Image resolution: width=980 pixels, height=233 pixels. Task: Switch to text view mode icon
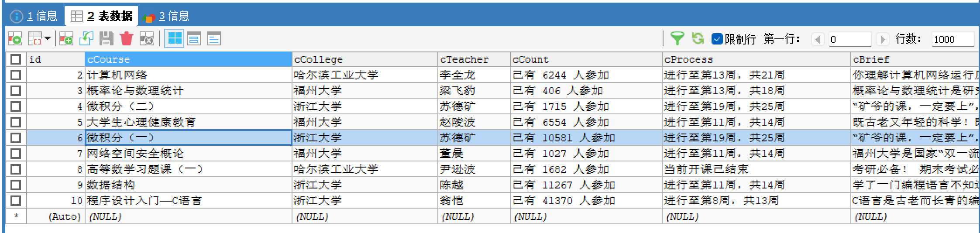click(x=213, y=39)
